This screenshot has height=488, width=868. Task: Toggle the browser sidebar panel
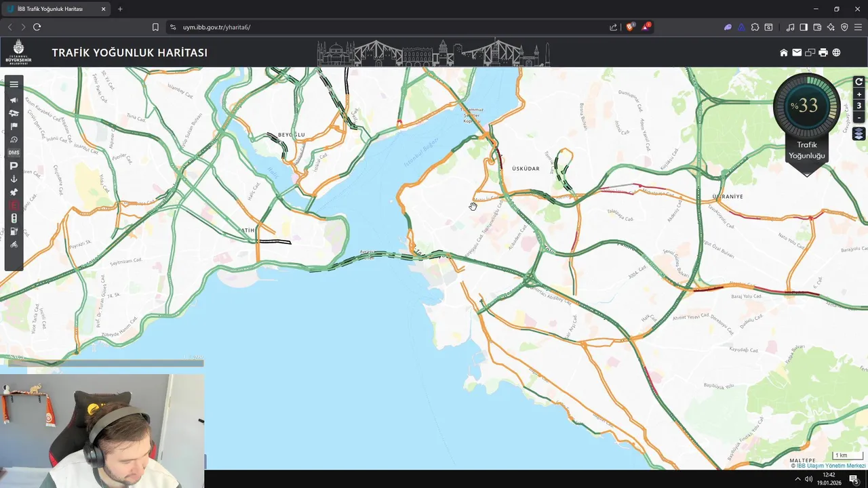pos(804,27)
